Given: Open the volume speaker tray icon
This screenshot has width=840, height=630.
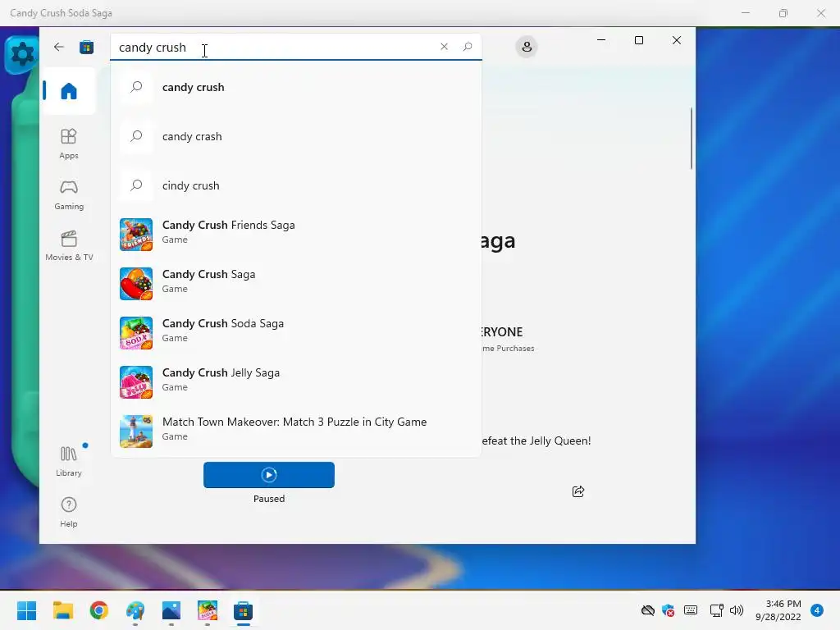Looking at the screenshot, I should point(737,610).
